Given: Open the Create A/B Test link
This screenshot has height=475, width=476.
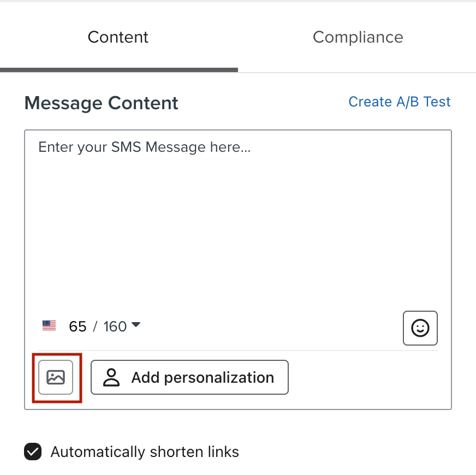Looking at the screenshot, I should 399,102.
